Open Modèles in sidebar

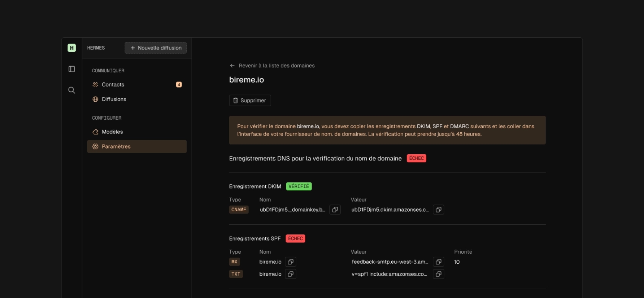(137, 132)
